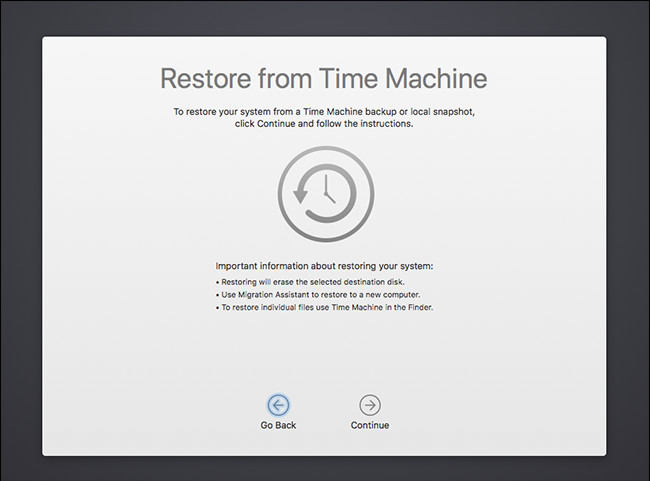
Task: Click 'Important information about restoring your system' text
Action: point(324,266)
